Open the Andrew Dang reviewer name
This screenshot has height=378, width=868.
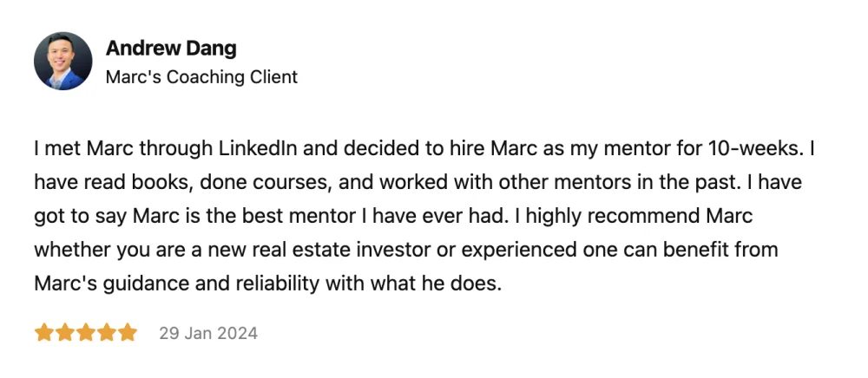pyautogui.click(x=171, y=49)
